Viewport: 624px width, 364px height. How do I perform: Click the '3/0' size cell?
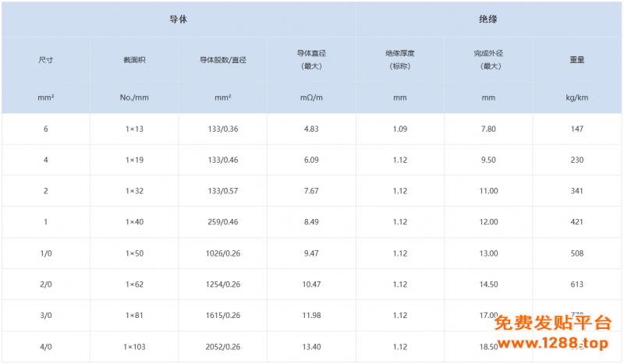click(46, 316)
